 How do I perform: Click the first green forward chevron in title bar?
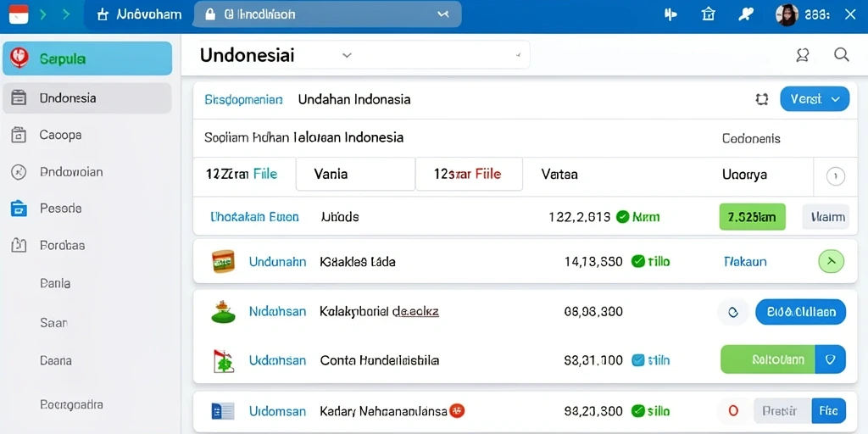click(44, 14)
